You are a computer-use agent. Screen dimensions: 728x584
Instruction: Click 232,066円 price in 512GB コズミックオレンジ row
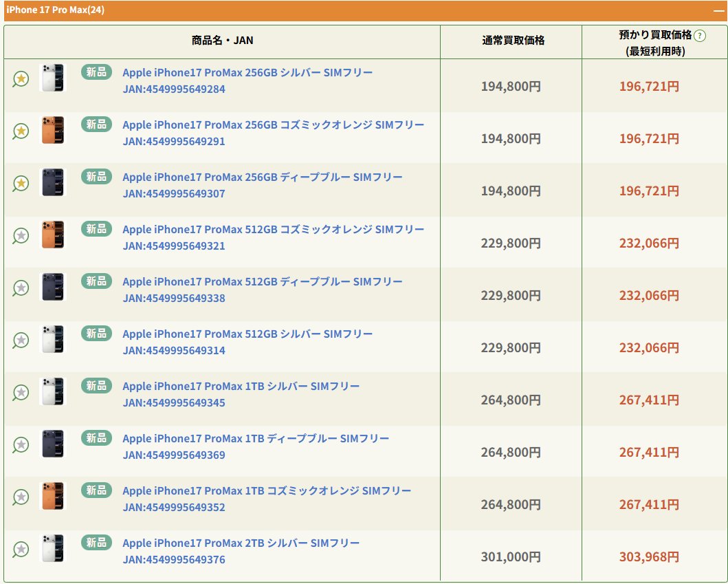(649, 244)
